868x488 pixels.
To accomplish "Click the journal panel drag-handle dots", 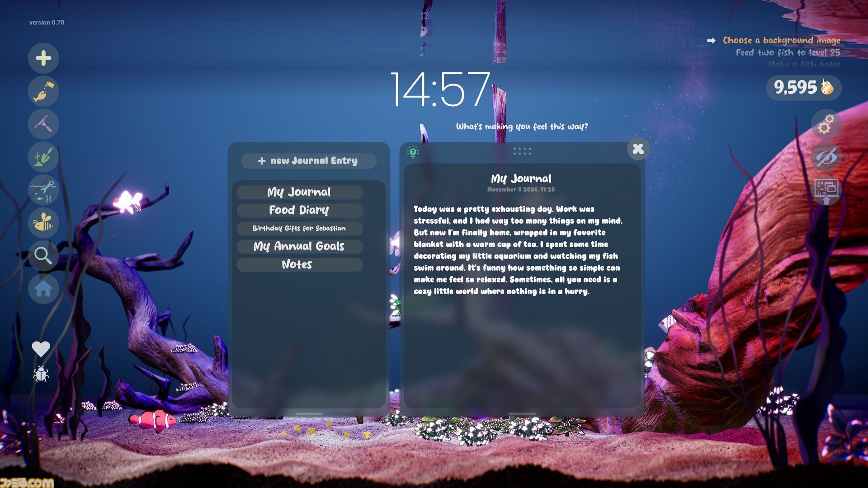I will (522, 151).
